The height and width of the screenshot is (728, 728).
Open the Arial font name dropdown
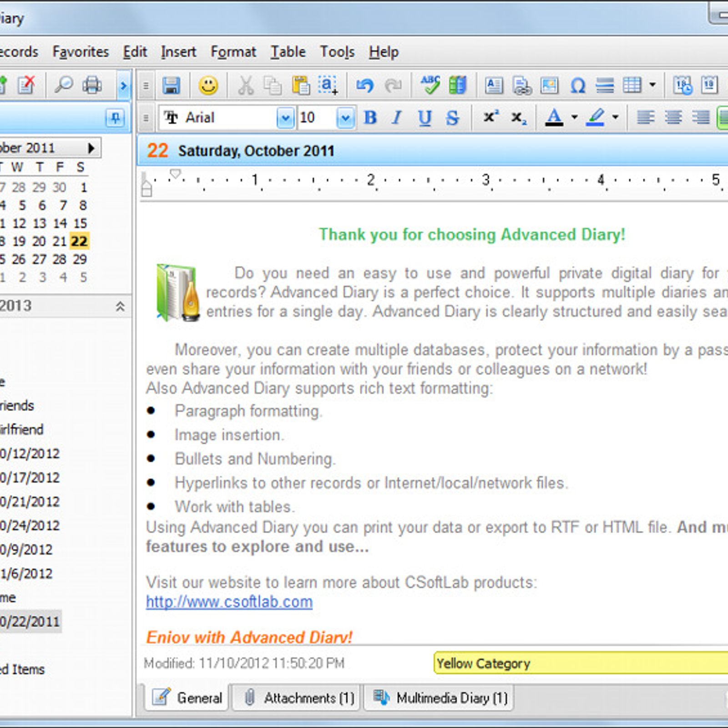(286, 118)
